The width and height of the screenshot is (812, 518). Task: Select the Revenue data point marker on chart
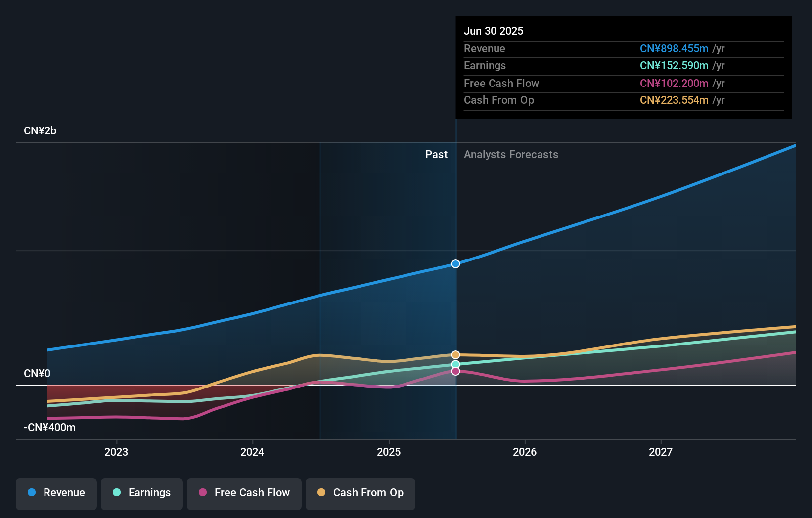click(455, 263)
